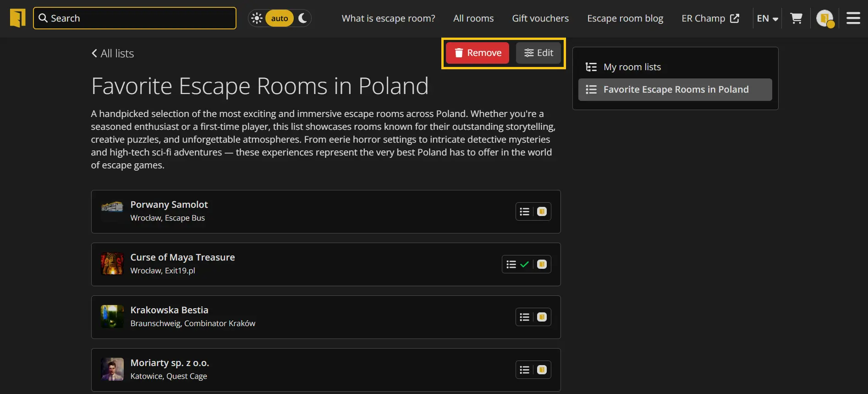The height and width of the screenshot is (394, 868).
Task: Open the shopping cart
Action: coord(796,18)
